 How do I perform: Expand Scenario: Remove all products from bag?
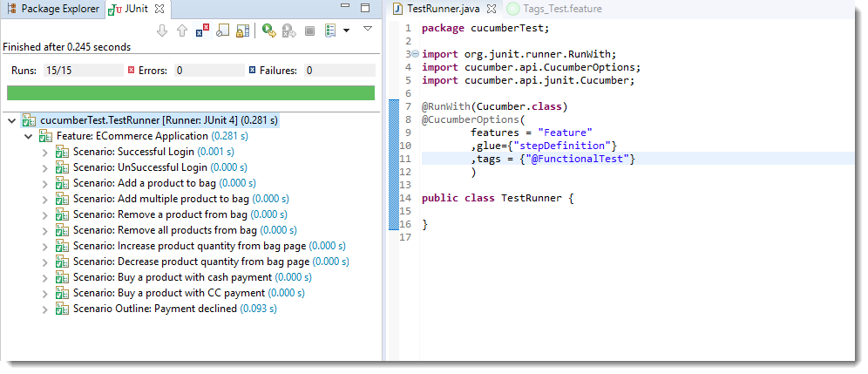[x=45, y=230]
